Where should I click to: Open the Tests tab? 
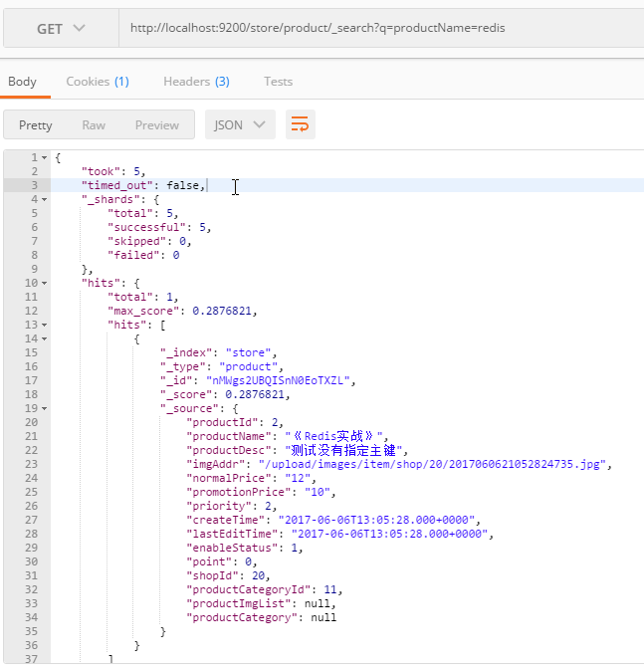click(278, 82)
